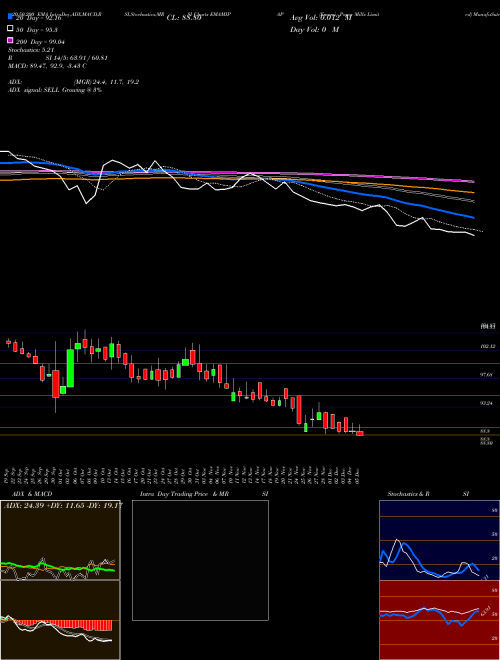
Task: Click the 'MACD: 89.47, 92.9, -3.43' reading
Action: click(48, 66)
